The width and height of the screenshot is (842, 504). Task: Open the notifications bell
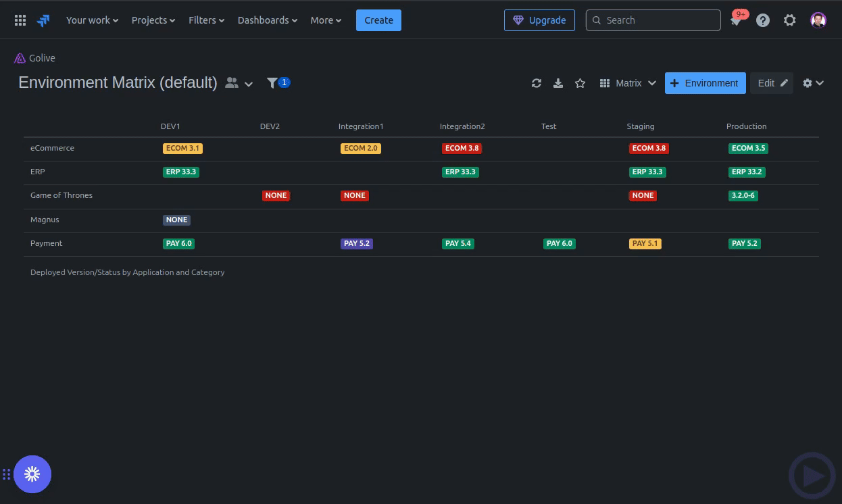pyautogui.click(x=736, y=20)
